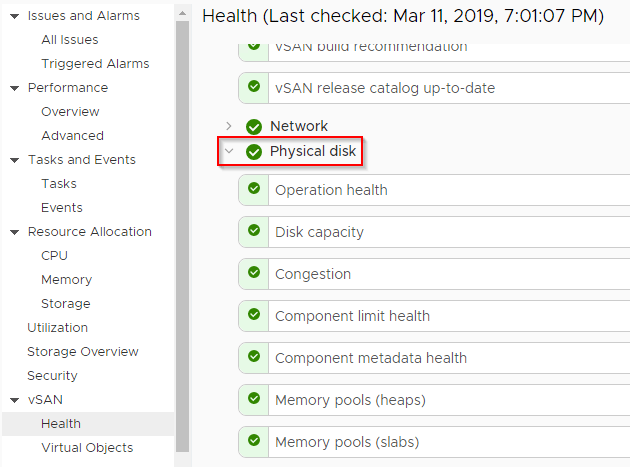Viewport: 630px width, 467px height.
Task: Click green check icon beside Operation health
Action: pyautogui.click(x=254, y=189)
